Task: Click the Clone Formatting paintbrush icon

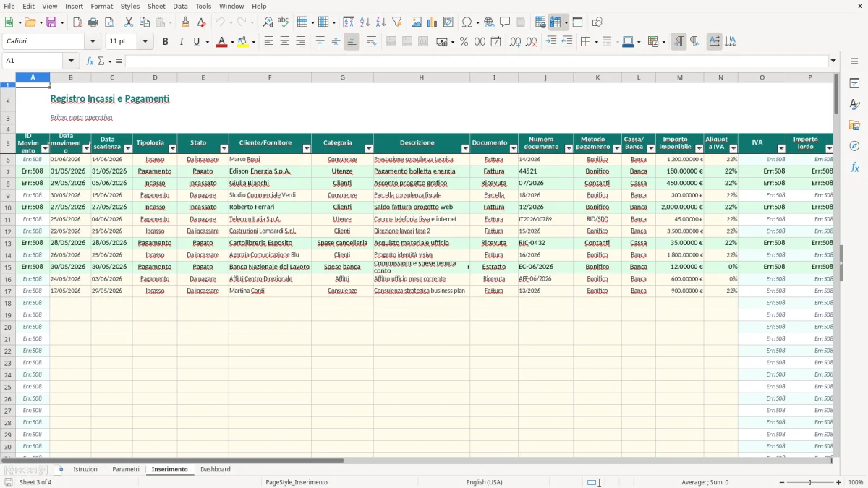Action: [x=186, y=22]
